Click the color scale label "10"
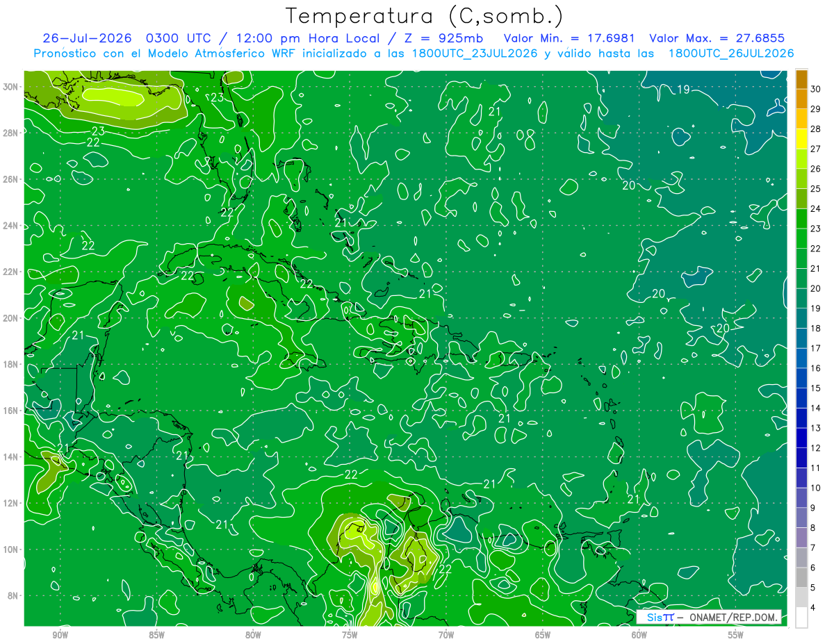The height and width of the screenshot is (644, 834). click(816, 488)
